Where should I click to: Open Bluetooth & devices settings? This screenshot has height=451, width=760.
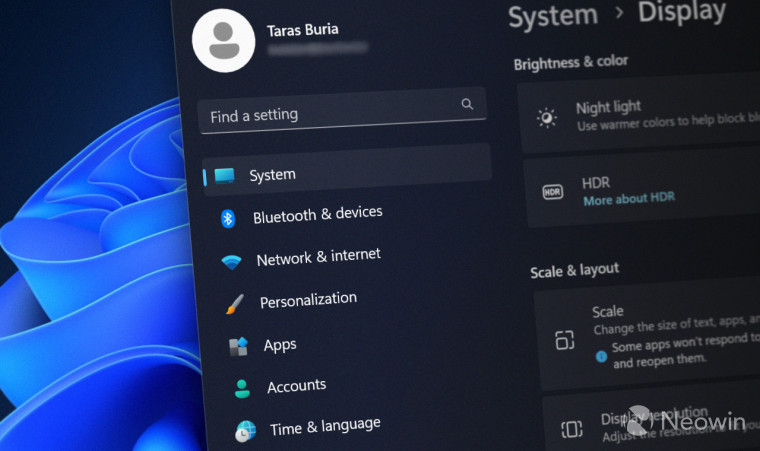[x=317, y=214]
